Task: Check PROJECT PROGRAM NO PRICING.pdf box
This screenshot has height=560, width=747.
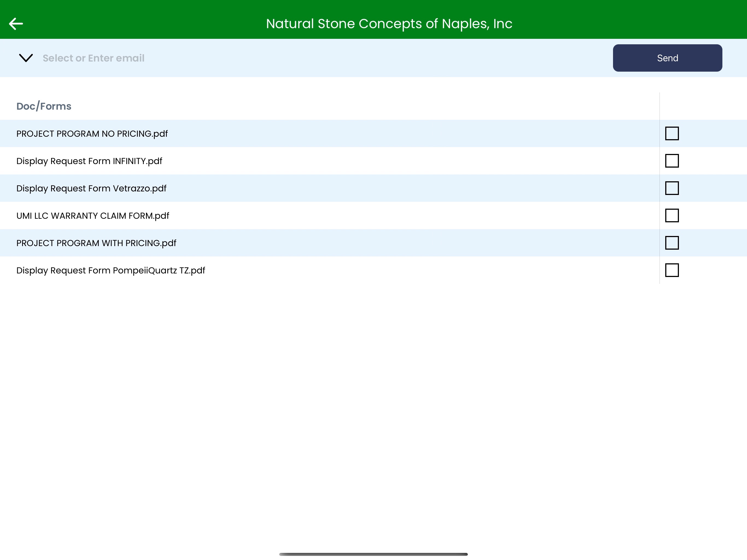Action: tap(672, 133)
